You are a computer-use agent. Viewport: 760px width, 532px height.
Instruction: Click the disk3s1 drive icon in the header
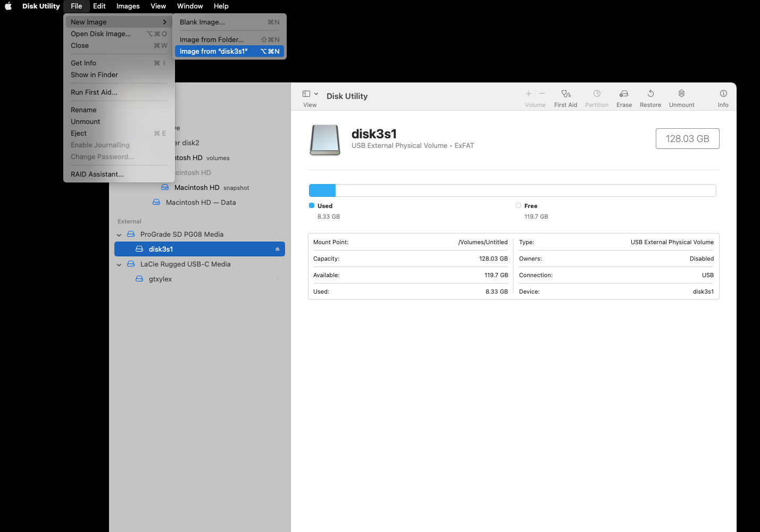[324, 139]
